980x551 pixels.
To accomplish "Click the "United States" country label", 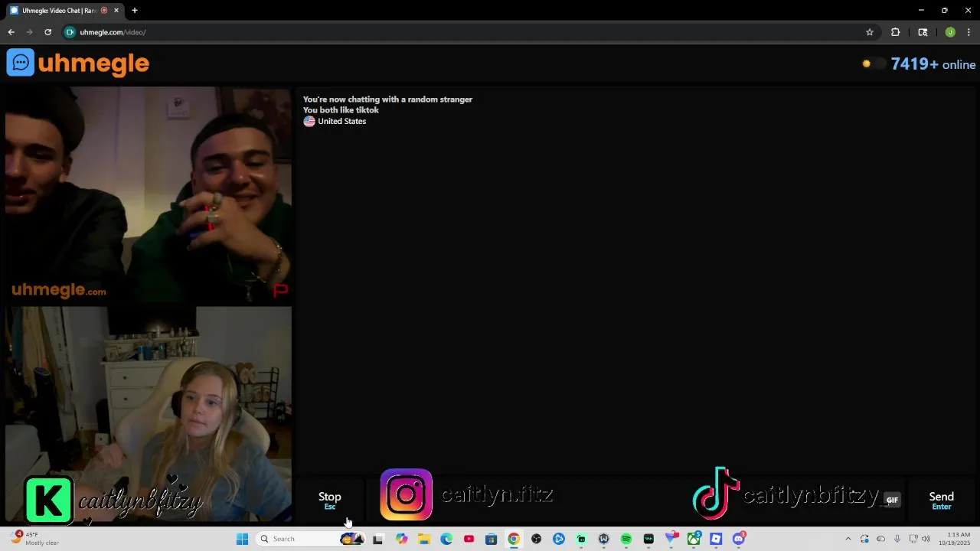I will 341,121.
